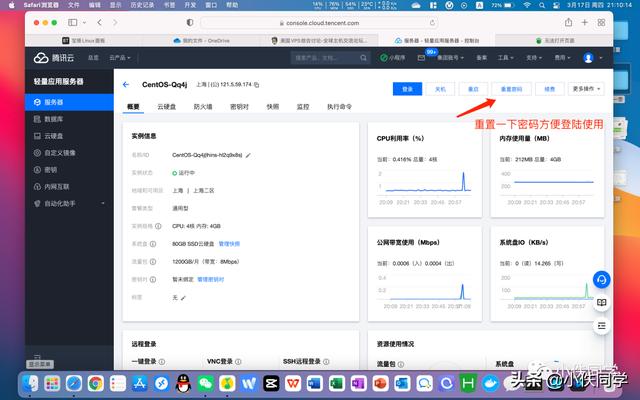The height and width of the screenshot is (400, 640).
Task: Click the 重置密码 button
Action: click(x=511, y=89)
